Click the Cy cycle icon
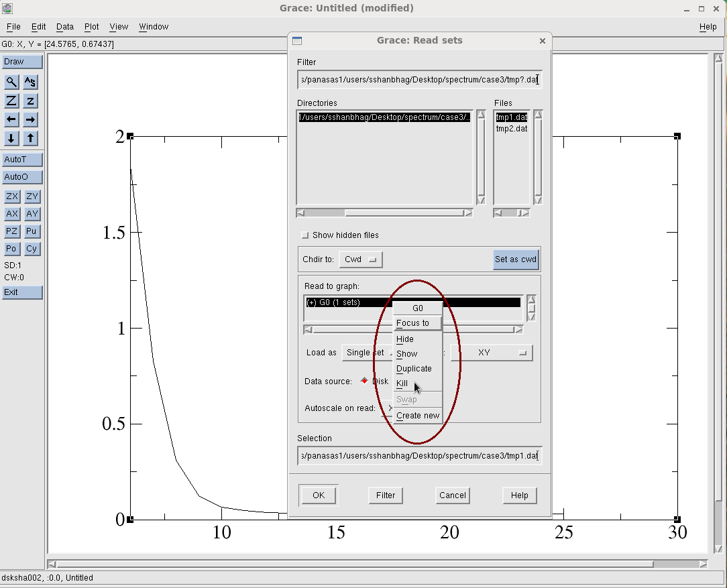 pos(32,248)
